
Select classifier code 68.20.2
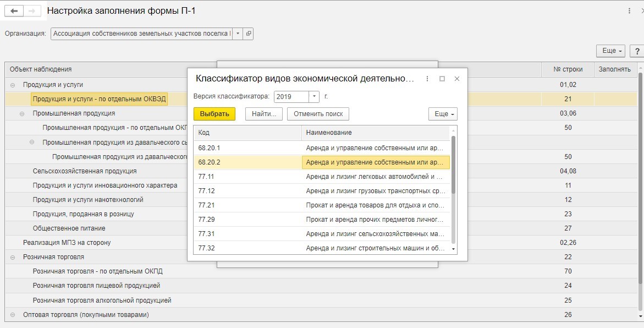(x=209, y=162)
